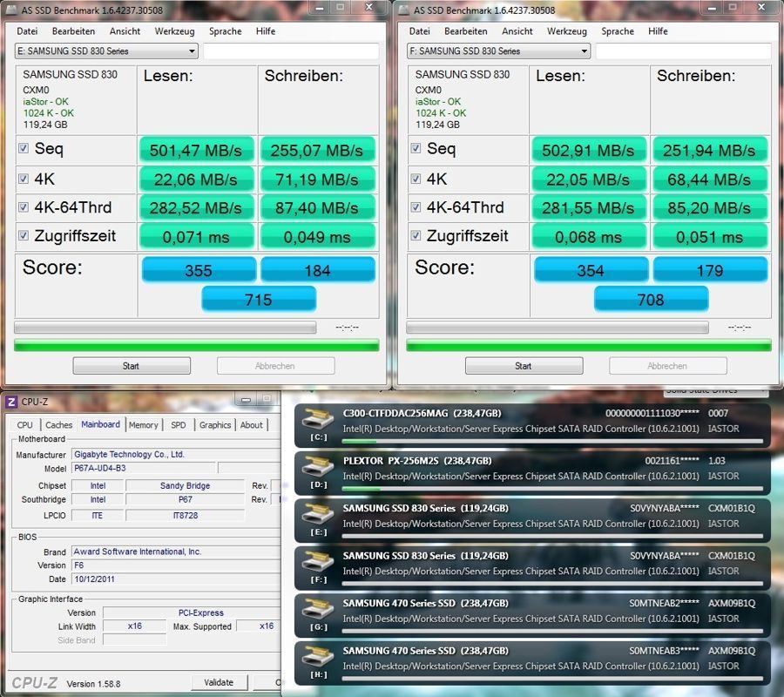This screenshot has height=697, width=784.
Task: Click green progress bar in E: drive window
Action: [x=197, y=345]
